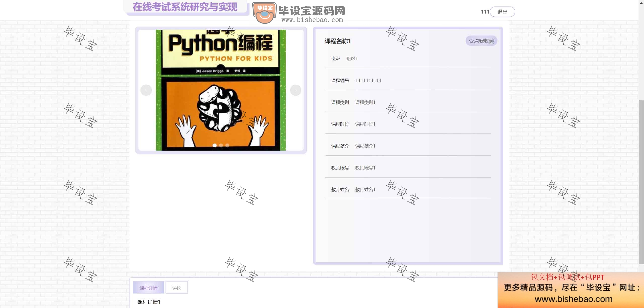Click the 课程时长1 value
644x308 pixels.
[x=365, y=124]
